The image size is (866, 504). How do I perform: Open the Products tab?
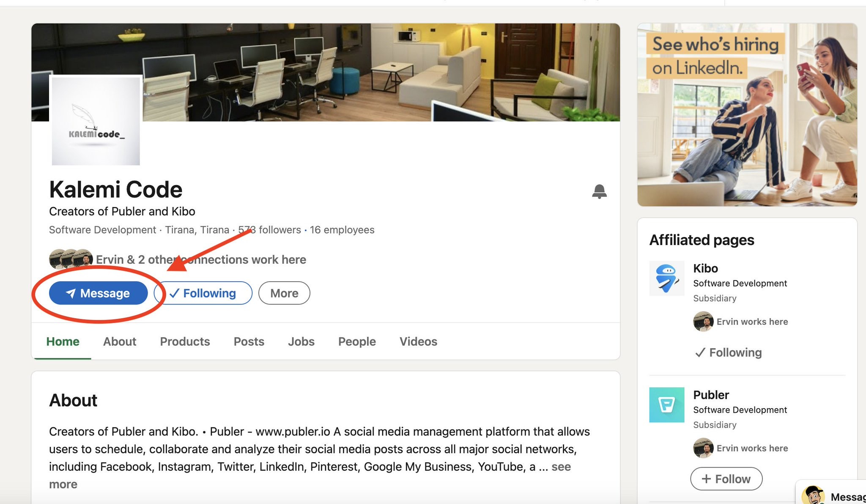coord(185,341)
